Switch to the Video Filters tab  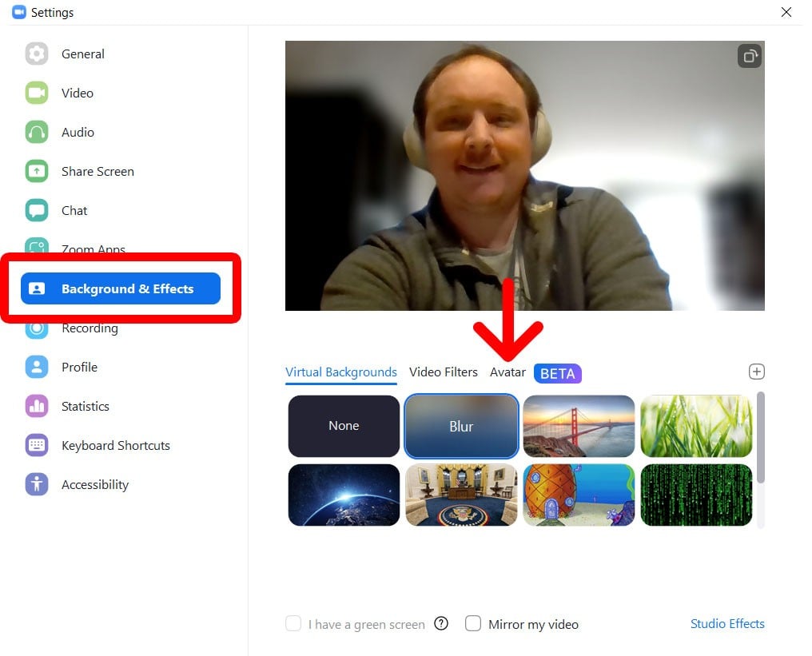(x=443, y=372)
